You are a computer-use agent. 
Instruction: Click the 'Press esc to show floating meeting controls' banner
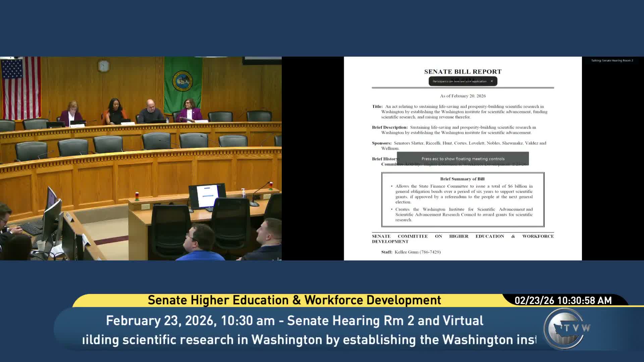pyautogui.click(x=463, y=159)
